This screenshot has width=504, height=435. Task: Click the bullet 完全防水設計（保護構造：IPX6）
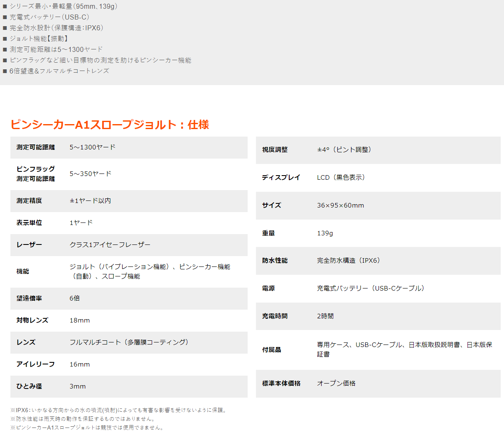point(53,28)
